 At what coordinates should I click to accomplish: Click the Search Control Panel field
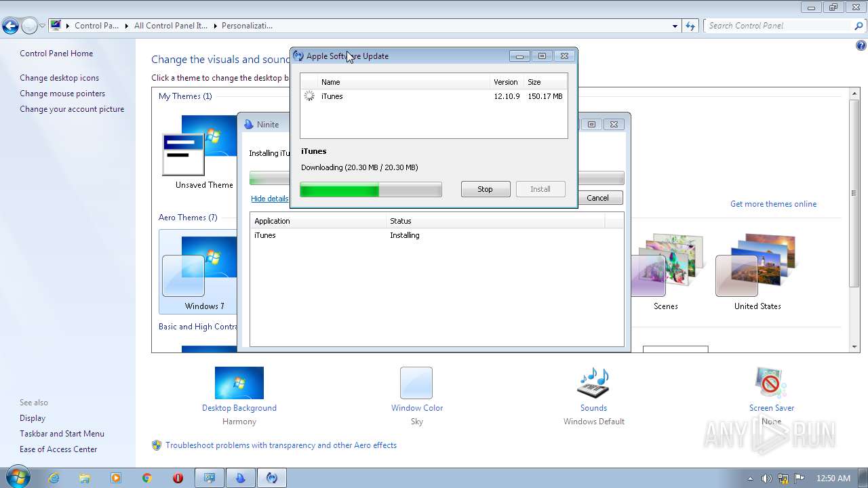pyautogui.click(x=778, y=26)
